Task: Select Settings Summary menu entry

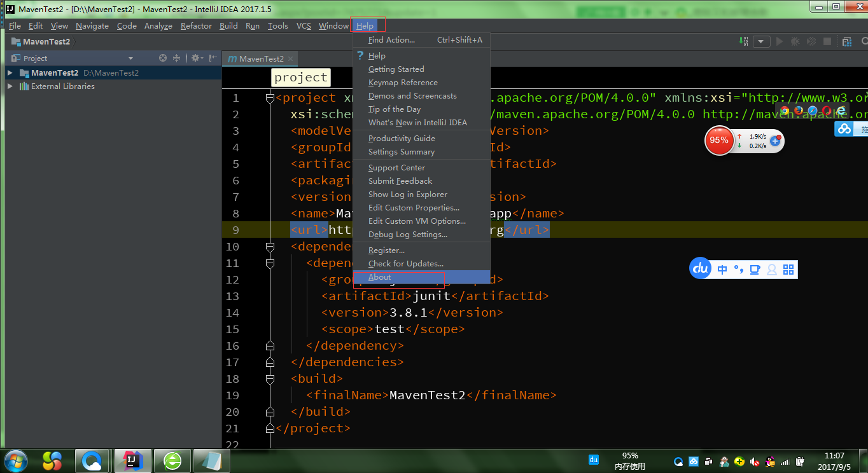Action: click(x=421, y=152)
